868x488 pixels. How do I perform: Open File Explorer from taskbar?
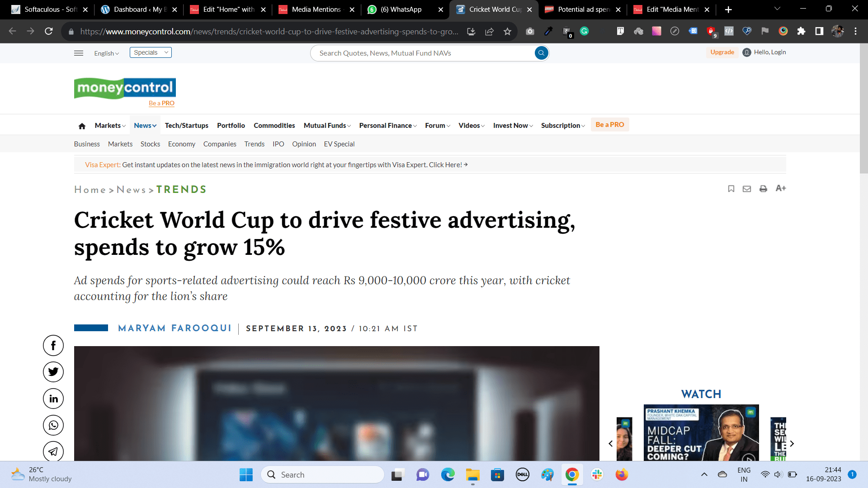(x=473, y=475)
